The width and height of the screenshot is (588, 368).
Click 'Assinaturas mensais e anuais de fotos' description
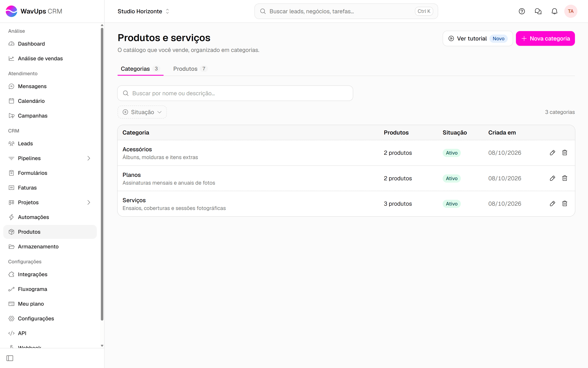(x=169, y=183)
